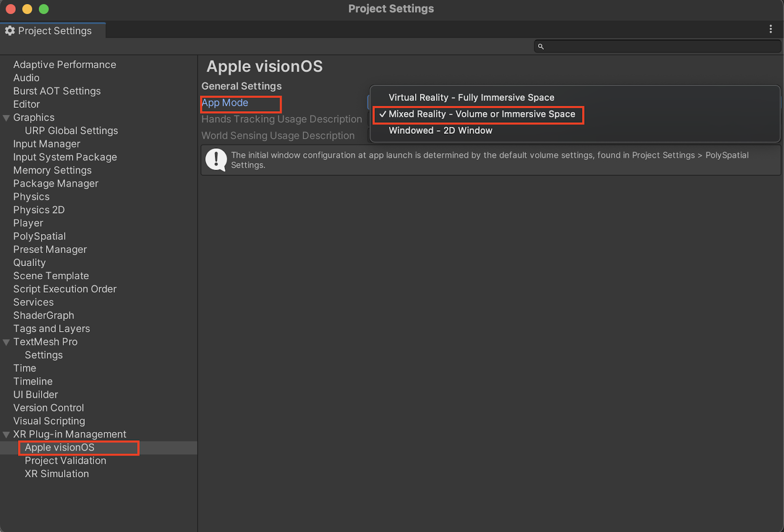
Task: Open Apple visionOS settings in sidebar
Action: (x=59, y=447)
